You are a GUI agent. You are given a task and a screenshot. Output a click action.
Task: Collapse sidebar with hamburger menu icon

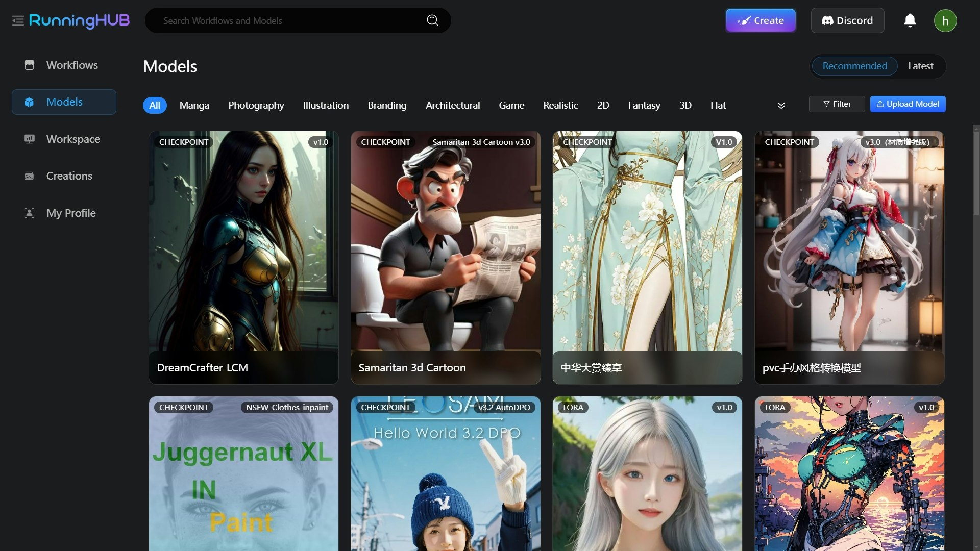(18, 21)
